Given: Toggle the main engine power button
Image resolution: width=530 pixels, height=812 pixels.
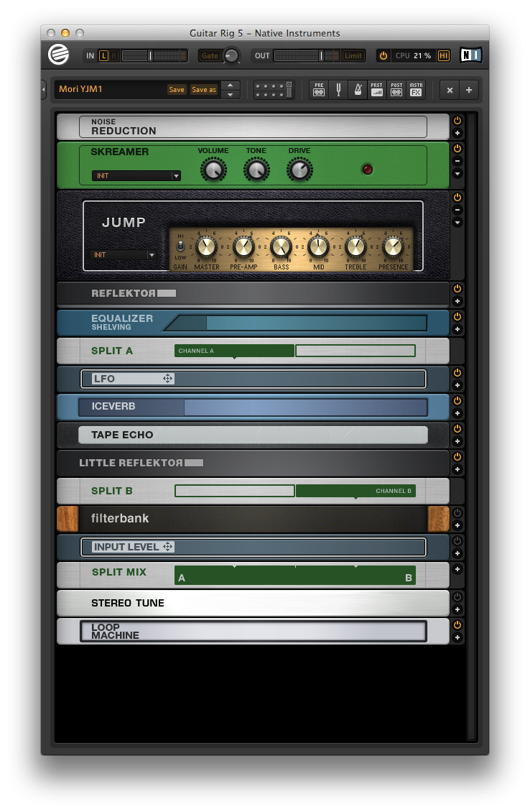Looking at the screenshot, I should [x=383, y=55].
